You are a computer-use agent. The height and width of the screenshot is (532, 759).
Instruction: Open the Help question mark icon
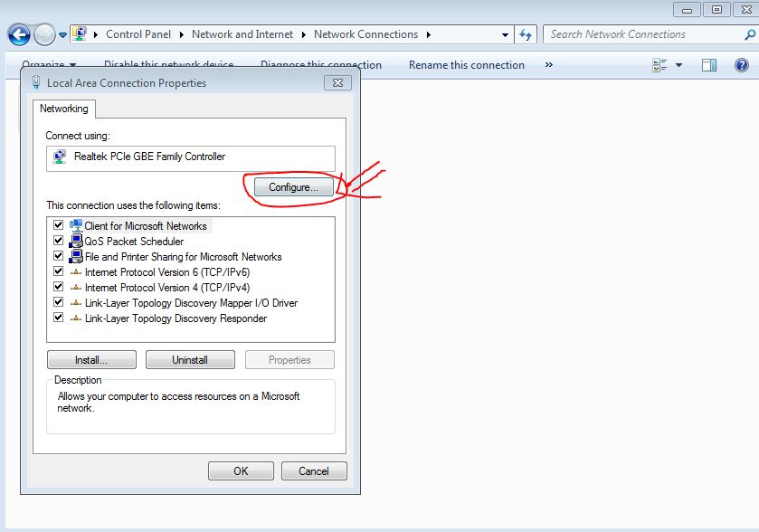tap(742, 65)
